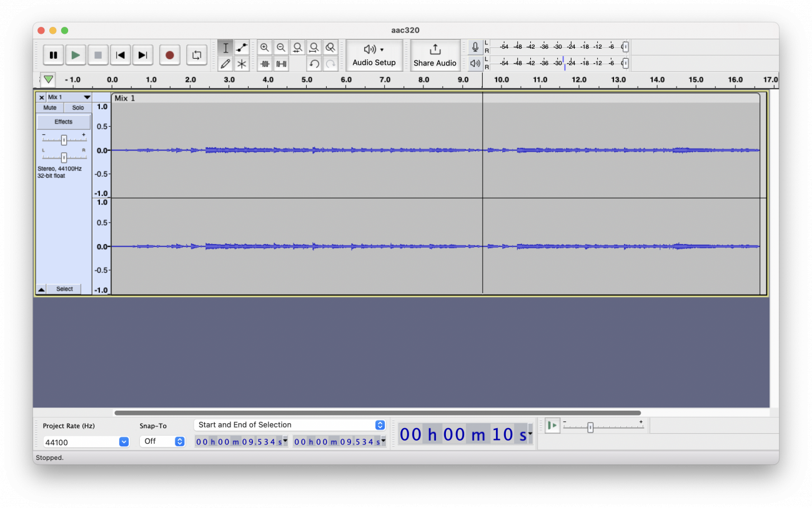Click the track Select button
This screenshot has width=812, height=508.
64,289
